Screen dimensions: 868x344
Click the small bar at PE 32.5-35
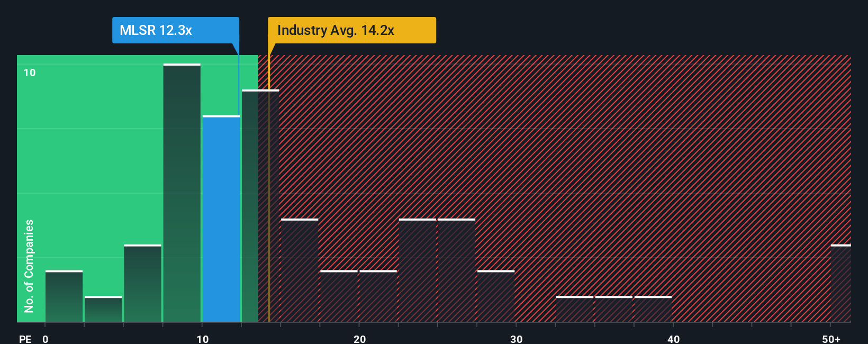[x=575, y=309]
